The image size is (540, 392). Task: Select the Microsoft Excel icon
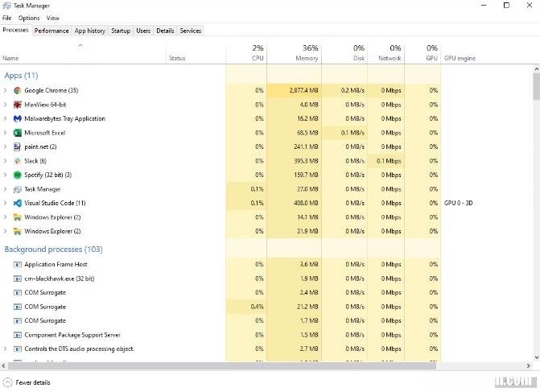[x=17, y=133]
